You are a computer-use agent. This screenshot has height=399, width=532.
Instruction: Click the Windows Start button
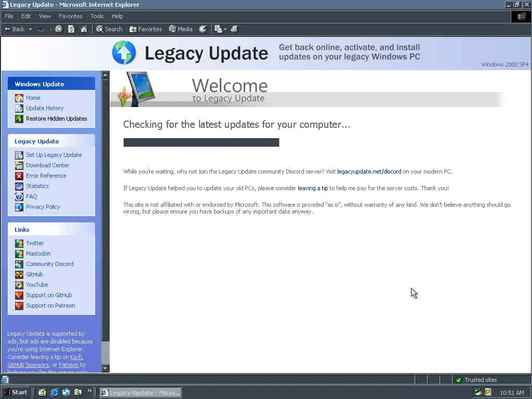click(x=16, y=393)
